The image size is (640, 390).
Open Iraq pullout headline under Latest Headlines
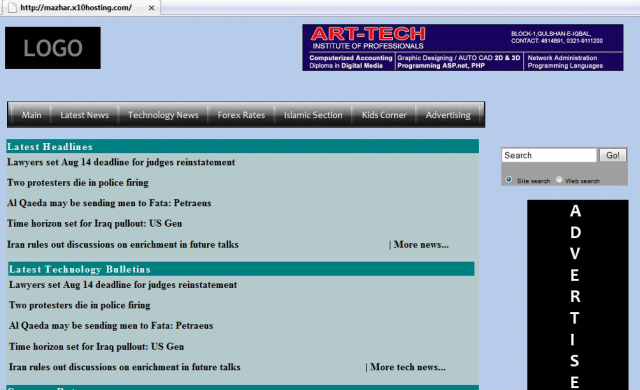(x=95, y=224)
